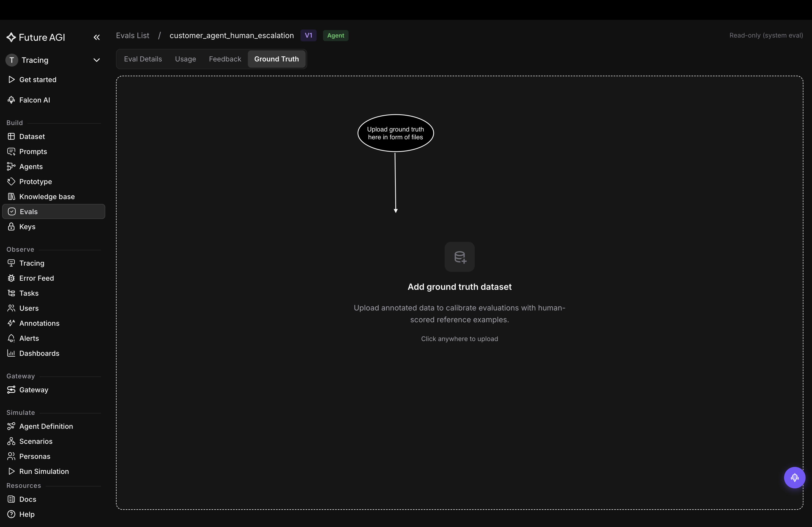Click the 'Add ground truth dataset' heading
The width and height of the screenshot is (812, 527).
(459, 287)
